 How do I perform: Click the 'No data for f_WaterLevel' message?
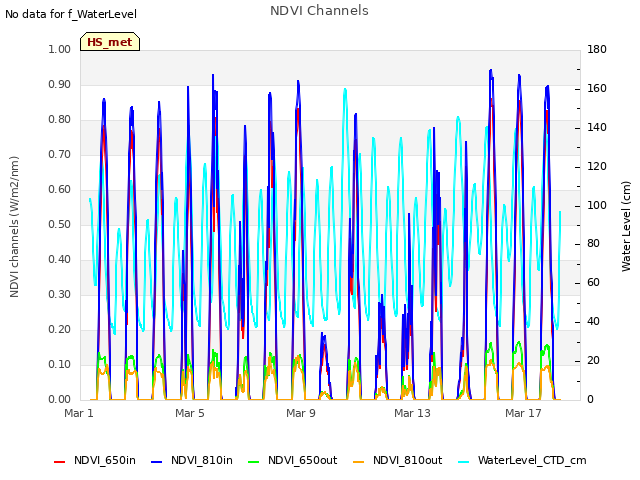71,14
